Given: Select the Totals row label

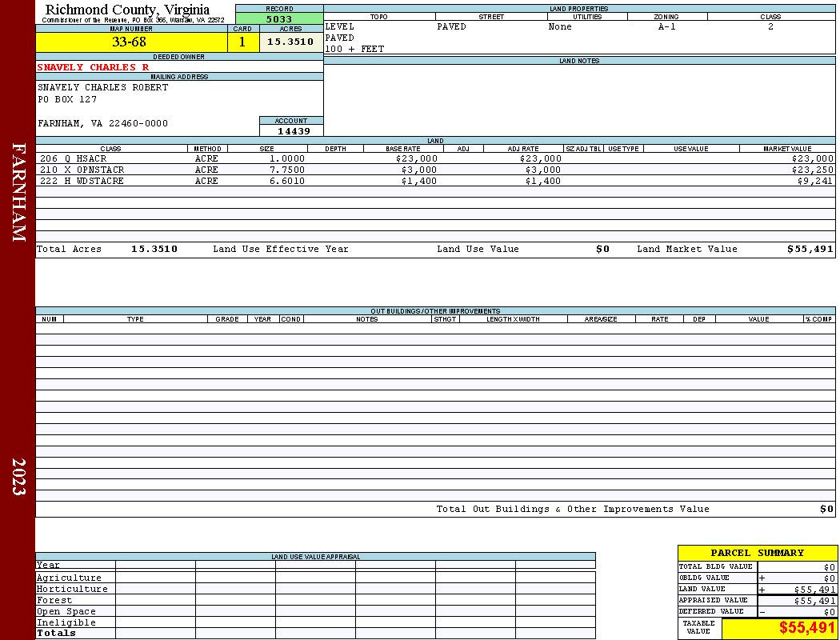Looking at the screenshot, I should (56, 633).
